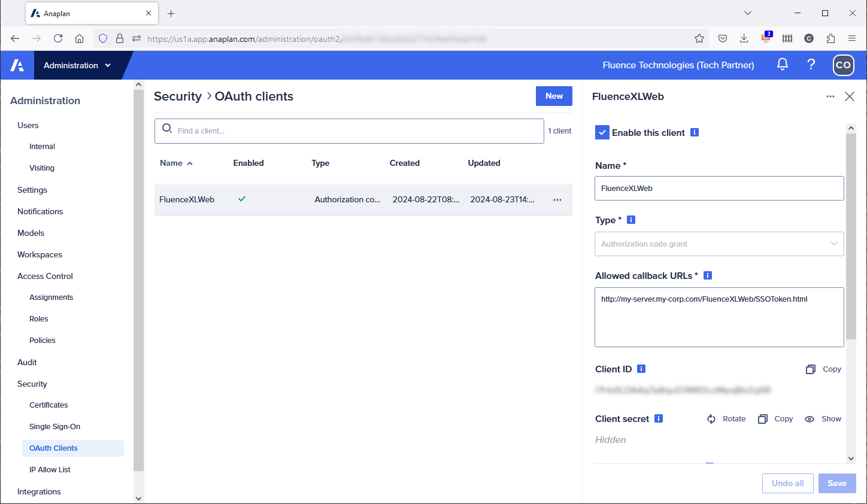This screenshot has width=867, height=504.
Task: Click the Anaplan logo home icon
Action: coord(17,65)
